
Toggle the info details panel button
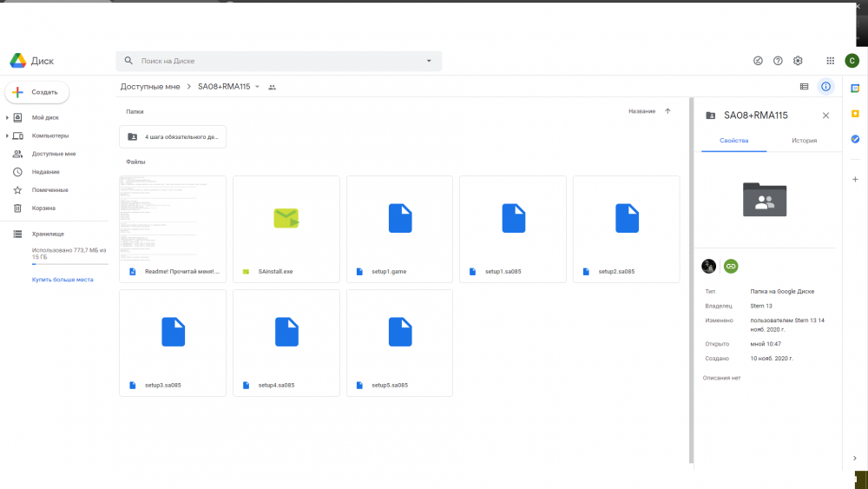click(x=825, y=87)
